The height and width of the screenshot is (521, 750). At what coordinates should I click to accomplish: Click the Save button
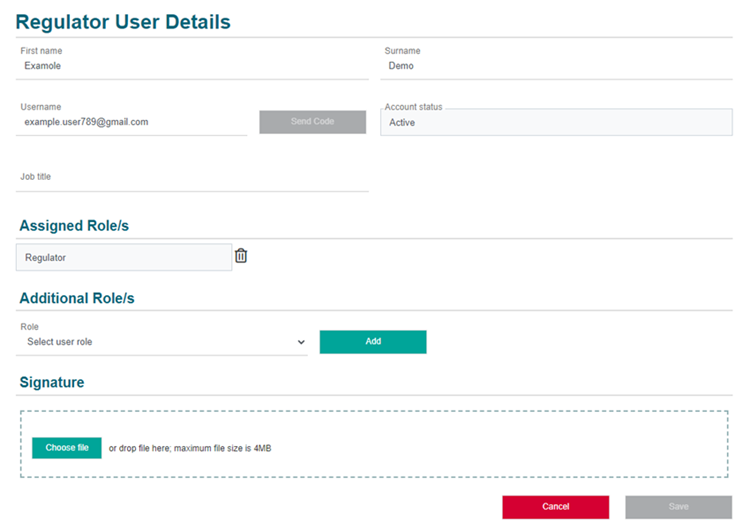[x=678, y=507]
